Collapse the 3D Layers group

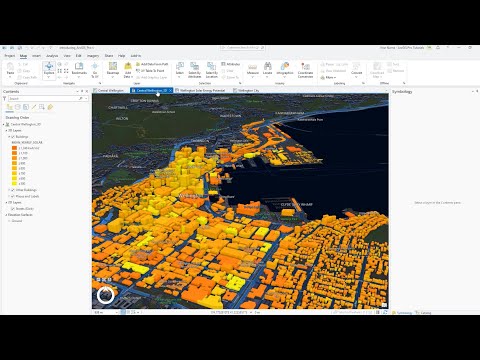(x=6, y=131)
